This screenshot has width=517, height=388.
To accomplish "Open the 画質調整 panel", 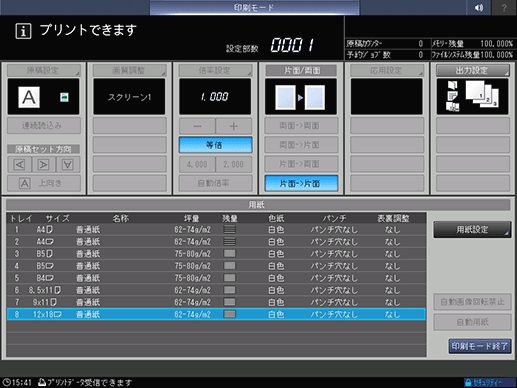I will point(129,70).
